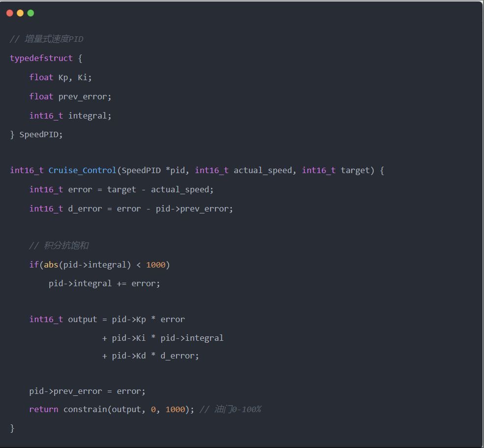Screen dimensions: 484x448
Task: Click the '0' argument in constrain call
Action: (153, 410)
